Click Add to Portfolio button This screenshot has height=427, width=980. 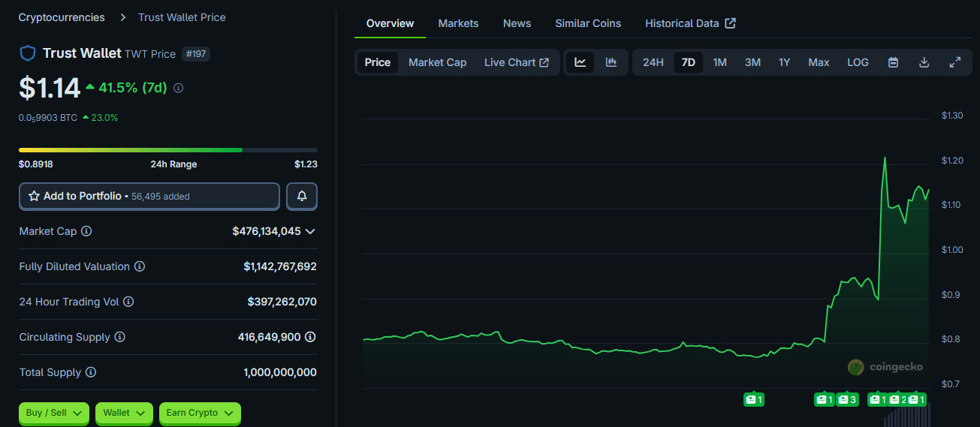[149, 196]
